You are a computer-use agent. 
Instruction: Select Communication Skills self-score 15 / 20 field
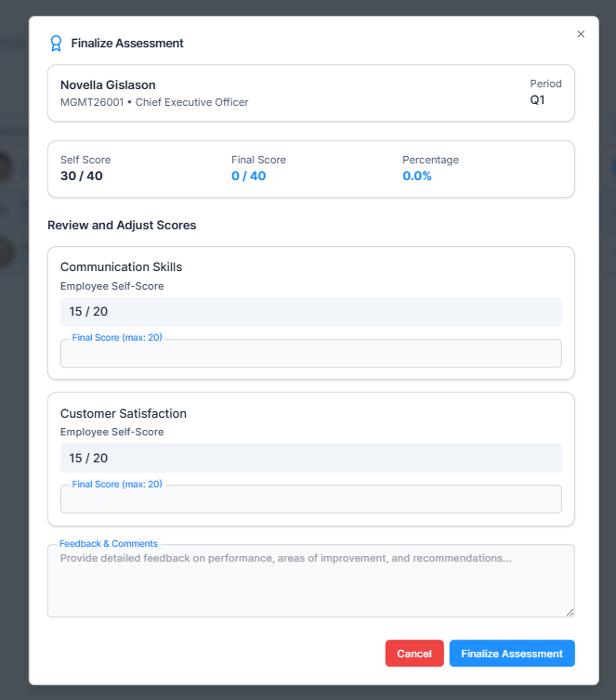310,312
